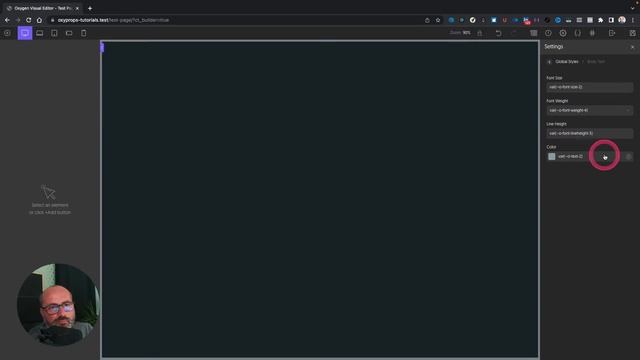Click the browser home button
The image size is (640, 360).
39,20
